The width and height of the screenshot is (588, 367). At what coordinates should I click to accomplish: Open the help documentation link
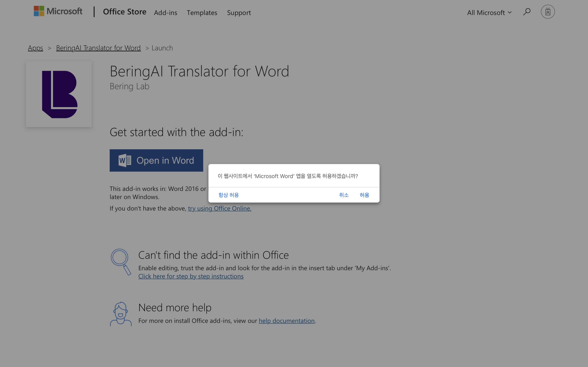[x=286, y=321]
